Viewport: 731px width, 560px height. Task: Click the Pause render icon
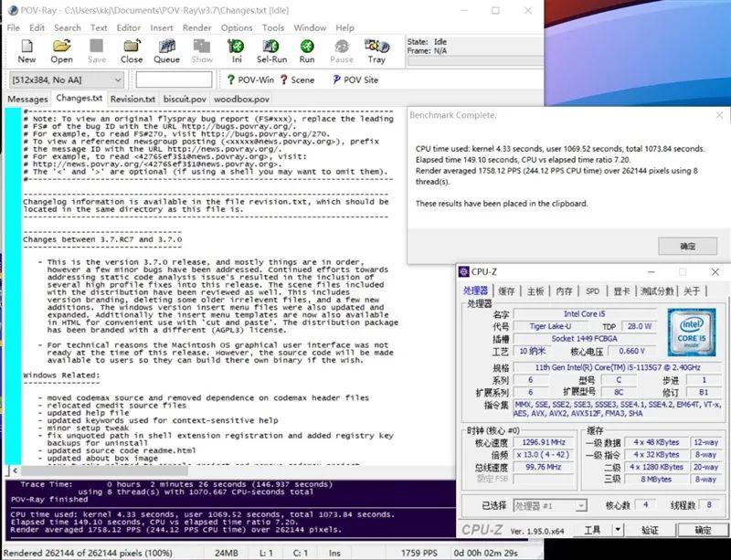[342, 47]
